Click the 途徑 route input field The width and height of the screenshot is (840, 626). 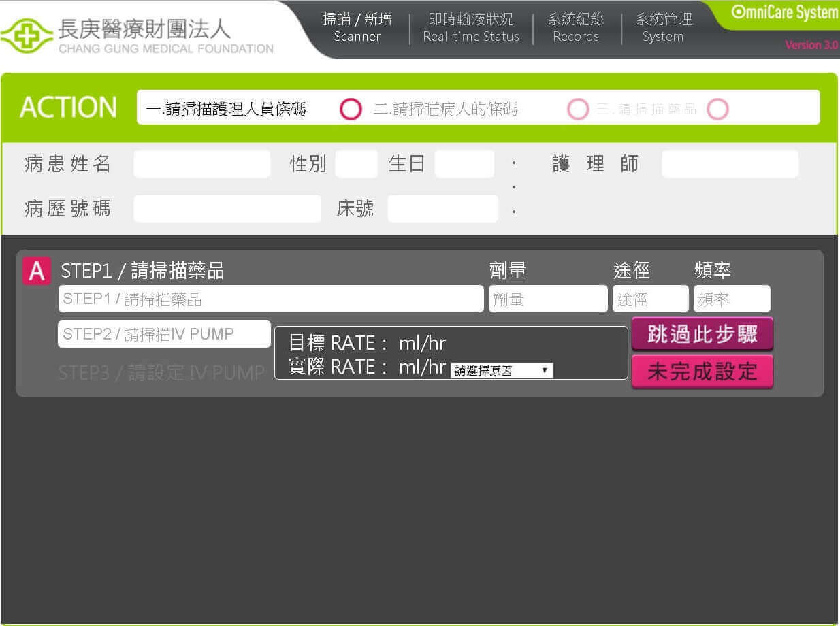click(650, 299)
